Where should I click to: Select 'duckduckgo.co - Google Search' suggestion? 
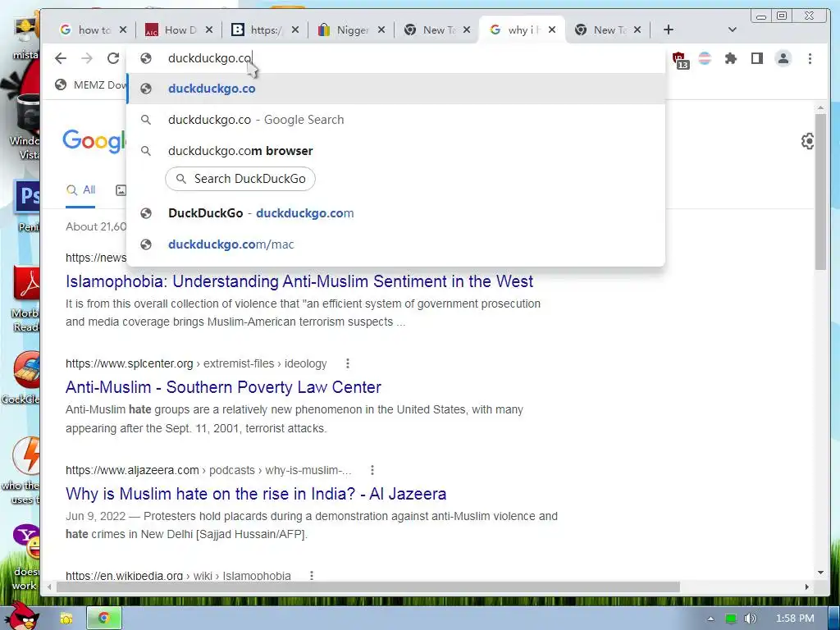[x=396, y=120]
